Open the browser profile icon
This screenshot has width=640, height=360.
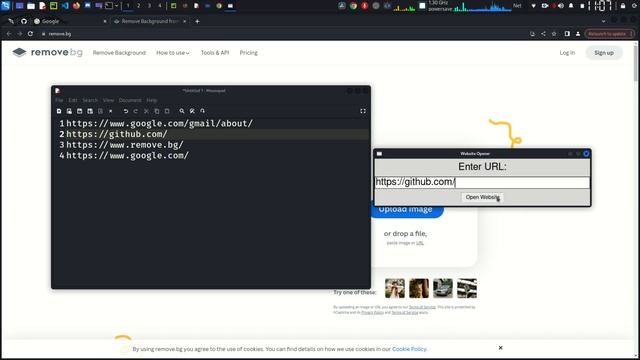click(578, 34)
